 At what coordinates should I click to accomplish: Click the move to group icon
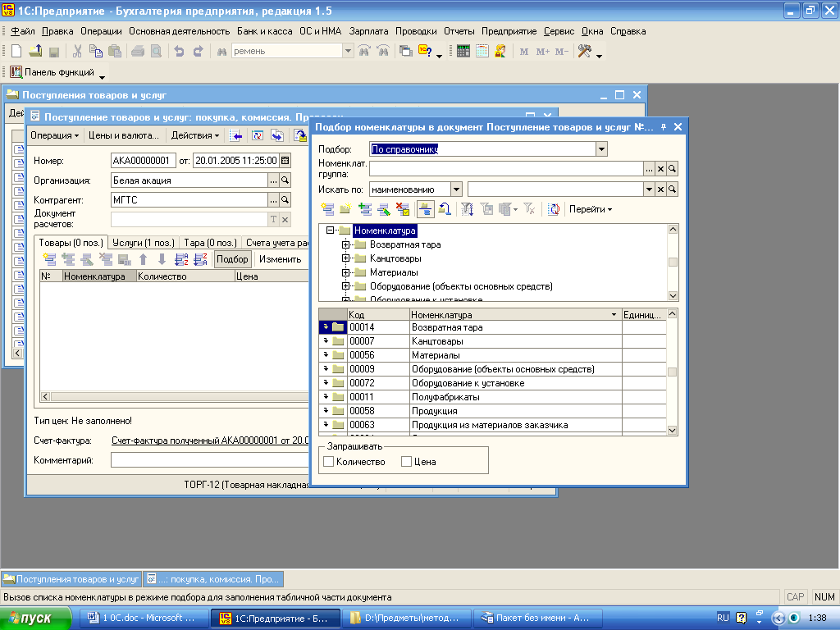point(444,209)
